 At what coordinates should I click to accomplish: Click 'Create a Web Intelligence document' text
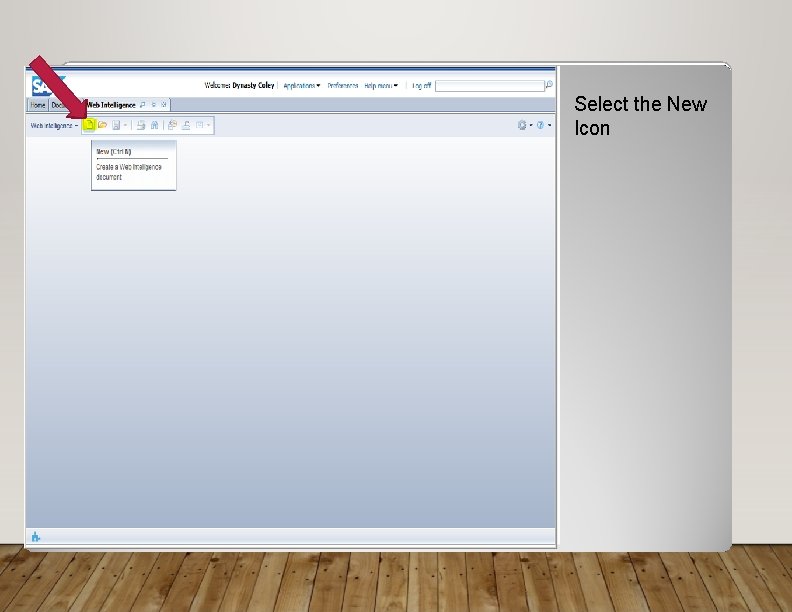(129, 172)
